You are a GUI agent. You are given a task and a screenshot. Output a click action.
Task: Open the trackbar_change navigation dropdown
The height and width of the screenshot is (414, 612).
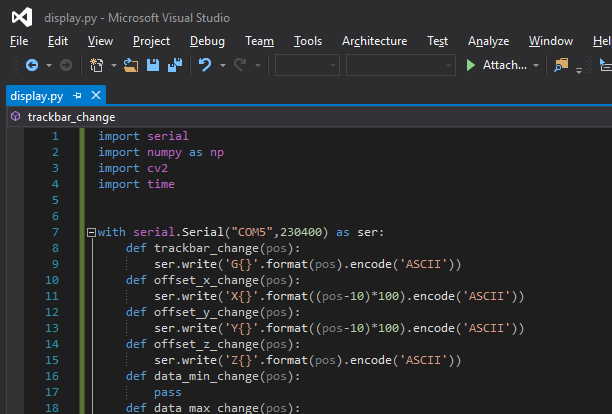click(312, 117)
